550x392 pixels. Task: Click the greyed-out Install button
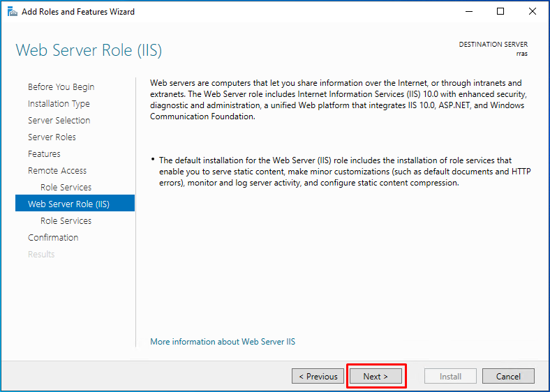pos(450,376)
